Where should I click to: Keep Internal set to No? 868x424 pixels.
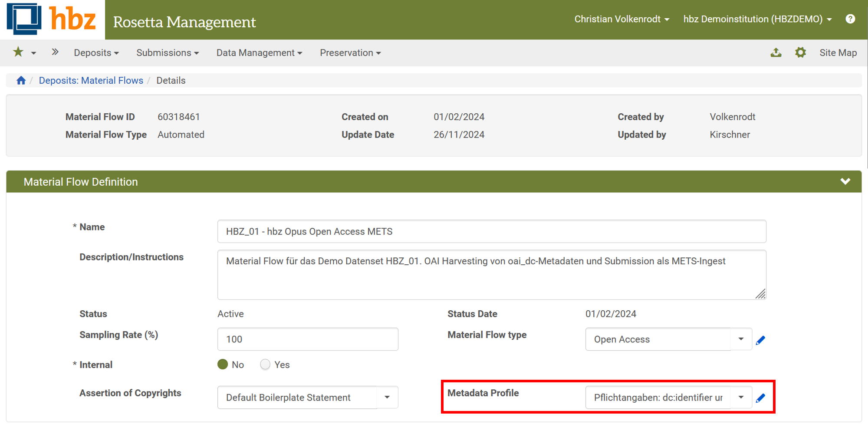pos(222,365)
